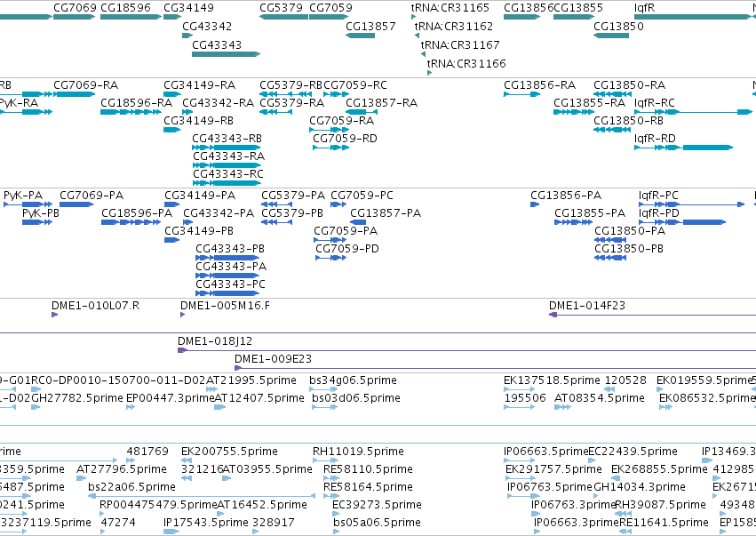The image size is (756, 536).
Task: Click tRNA:CR31162 feature label
Action: coord(454,26)
